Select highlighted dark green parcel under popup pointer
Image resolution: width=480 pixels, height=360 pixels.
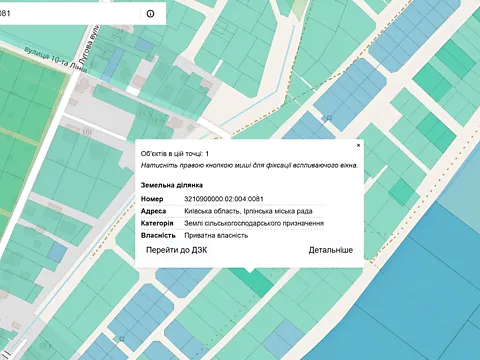click(x=253, y=281)
